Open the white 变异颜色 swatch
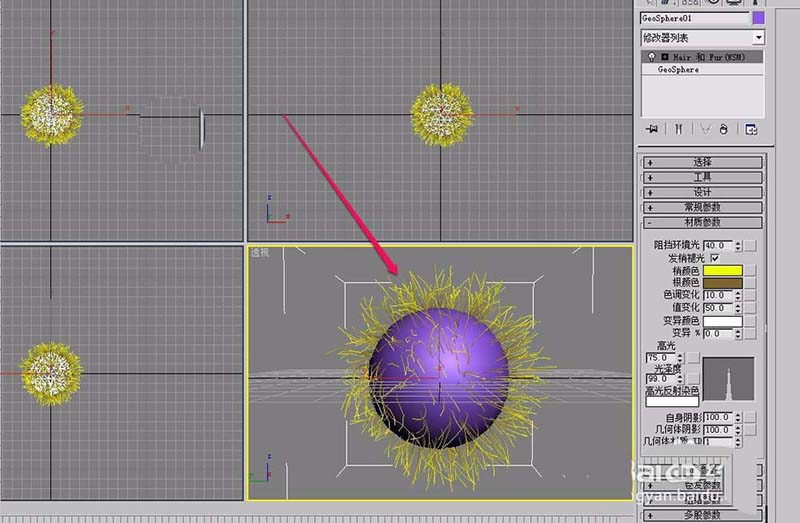This screenshot has width=800, height=523. (x=722, y=321)
